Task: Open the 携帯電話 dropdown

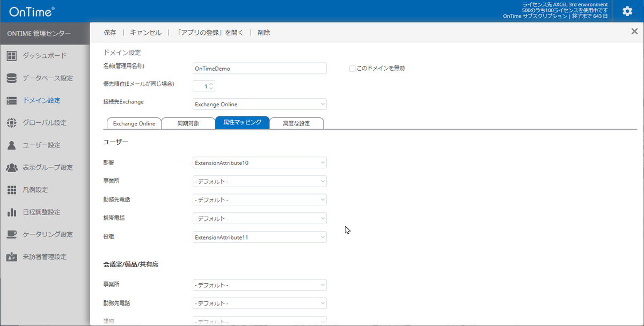Action: pyautogui.click(x=260, y=218)
